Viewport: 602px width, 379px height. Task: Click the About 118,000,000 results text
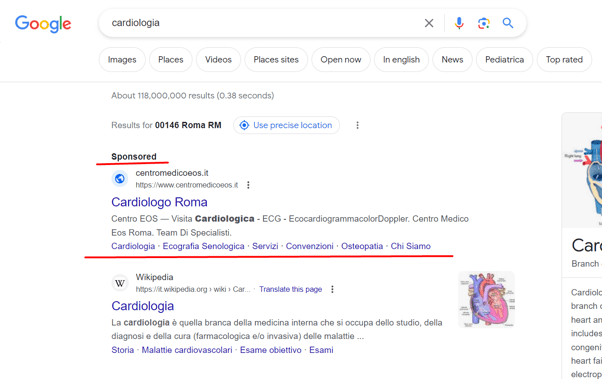pos(193,96)
